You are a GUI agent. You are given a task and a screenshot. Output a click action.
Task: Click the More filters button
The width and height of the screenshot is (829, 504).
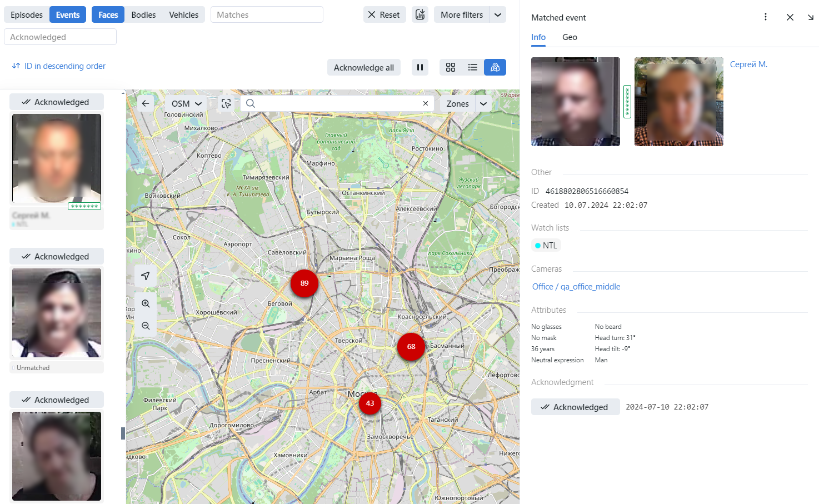[462, 14]
